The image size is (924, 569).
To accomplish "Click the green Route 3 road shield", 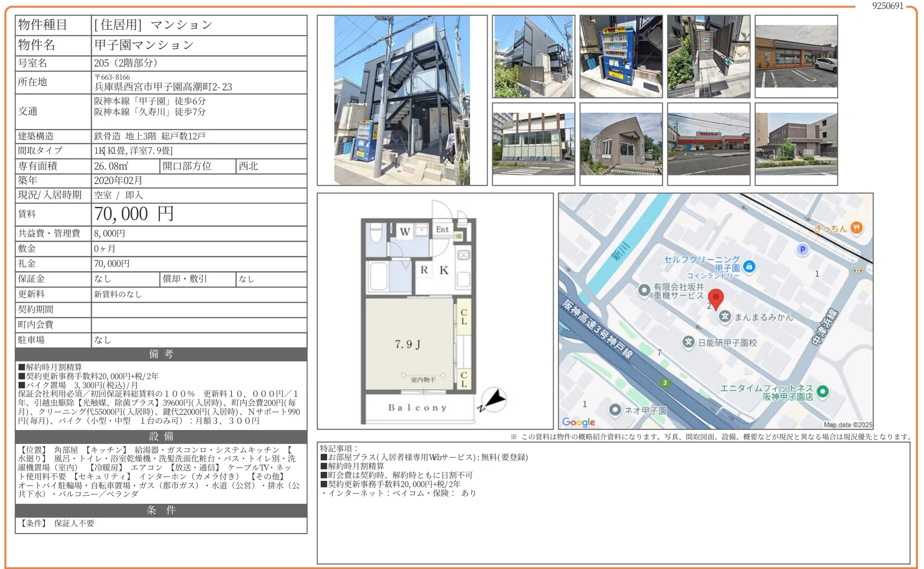I will (664, 384).
